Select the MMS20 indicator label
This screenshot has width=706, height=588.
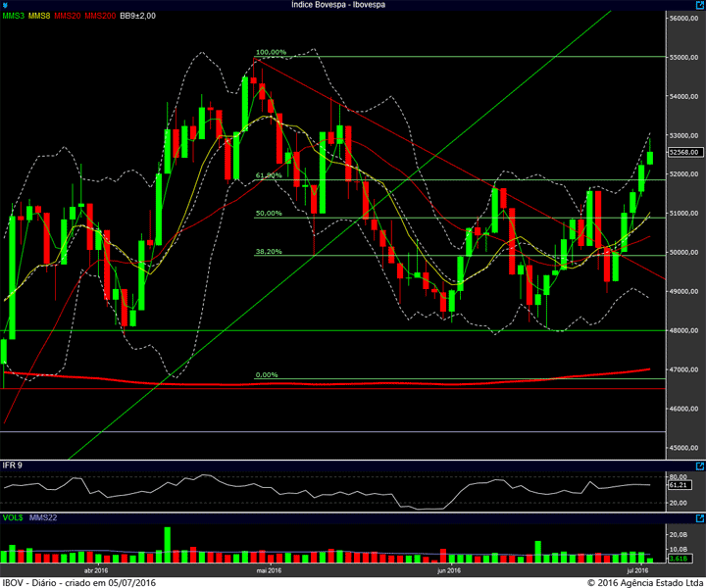[67, 16]
